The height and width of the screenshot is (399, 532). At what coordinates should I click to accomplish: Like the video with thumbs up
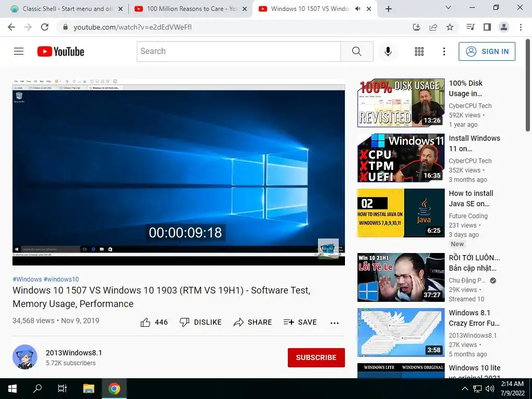tap(154, 322)
